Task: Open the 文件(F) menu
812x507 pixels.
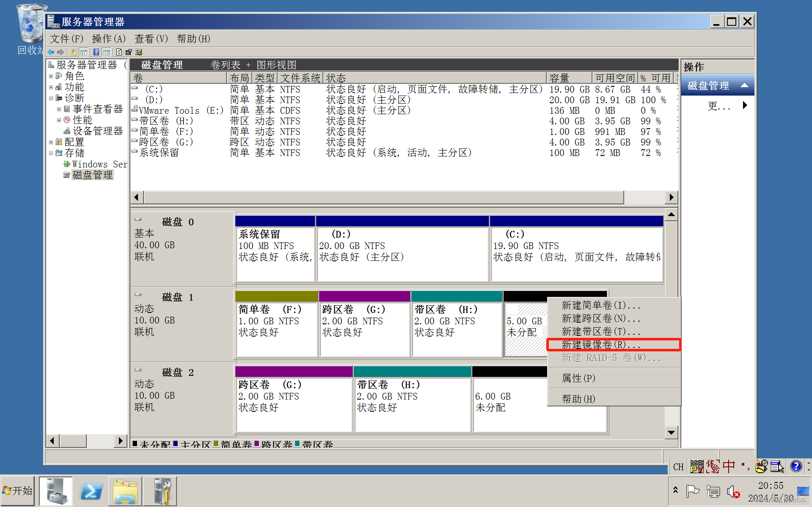Action: click(x=66, y=39)
